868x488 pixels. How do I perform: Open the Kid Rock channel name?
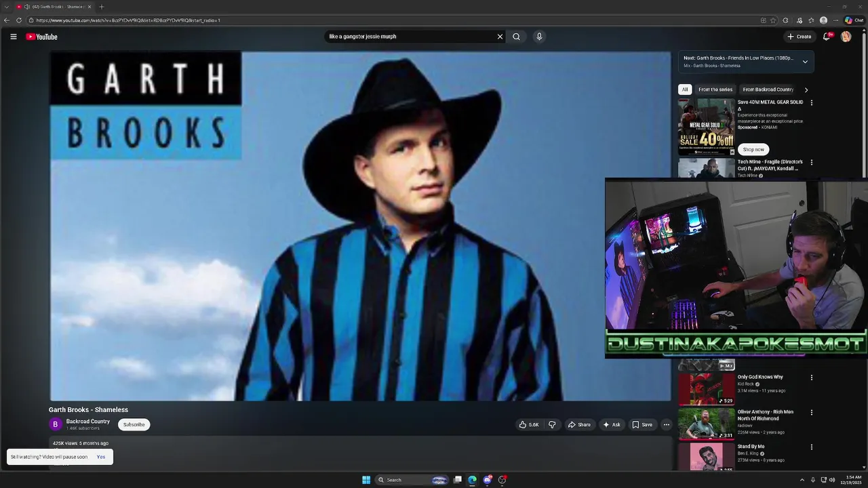pyautogui.click(x=746, y=384)
